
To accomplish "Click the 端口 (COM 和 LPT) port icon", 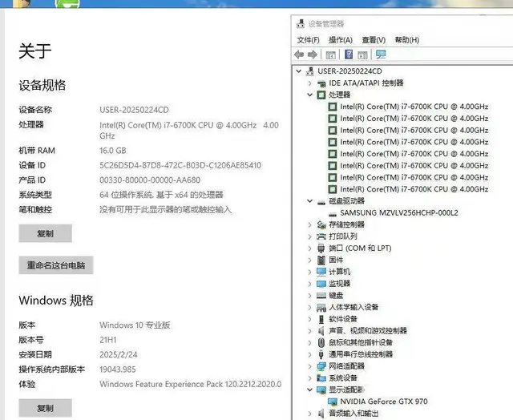I will coord(321,248).
